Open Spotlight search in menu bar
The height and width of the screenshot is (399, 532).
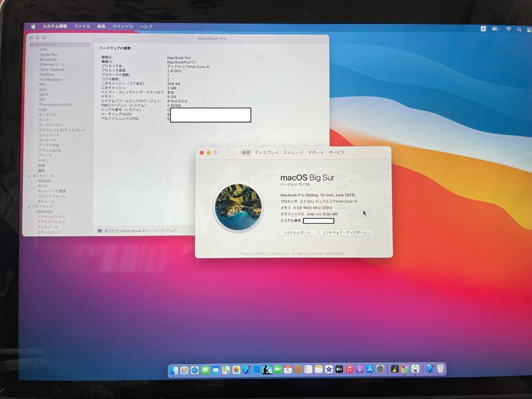pos(519,30)
